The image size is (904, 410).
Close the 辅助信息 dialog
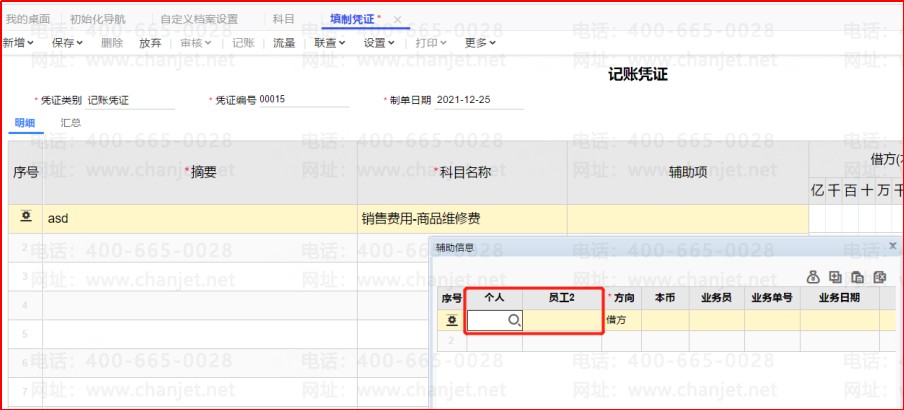[x=892, y=245]
